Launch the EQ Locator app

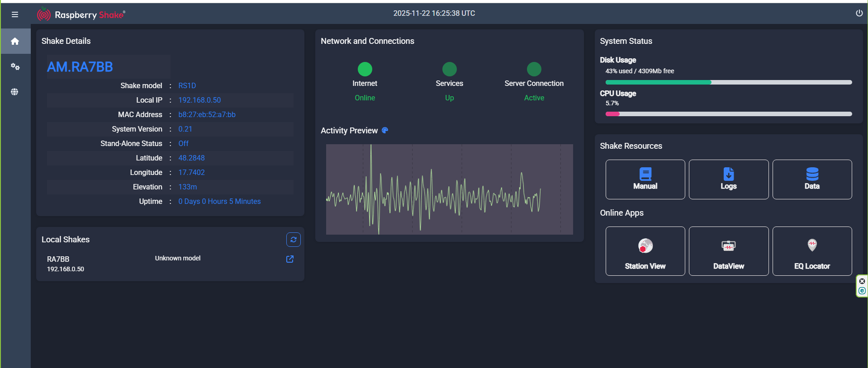[x=812, y=251]
